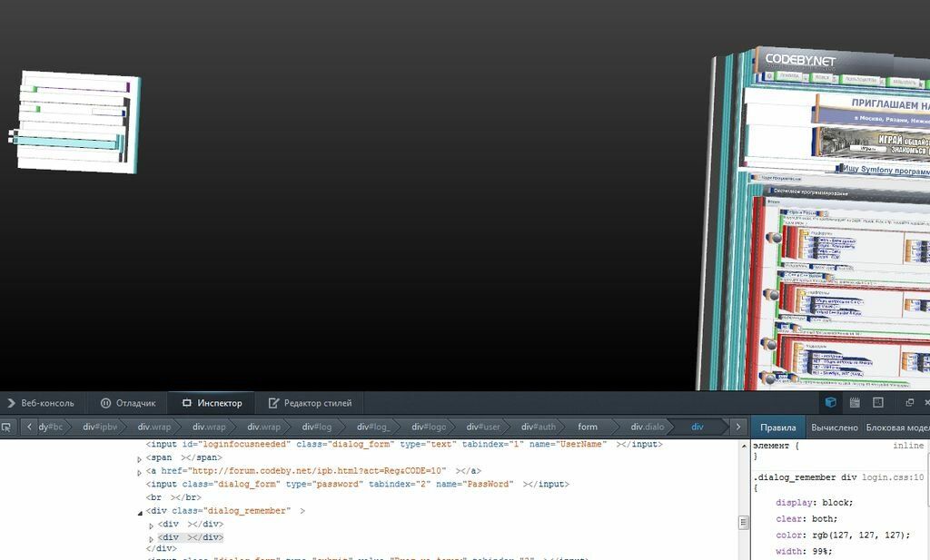The width and height of the screenshot is (930, 560).
Task: Click the responsive design mode icon
Action: coord(878,402)
